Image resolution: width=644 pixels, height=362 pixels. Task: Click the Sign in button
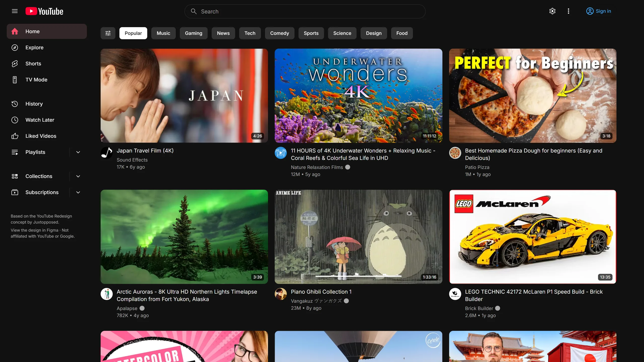(x=599, y=11)
